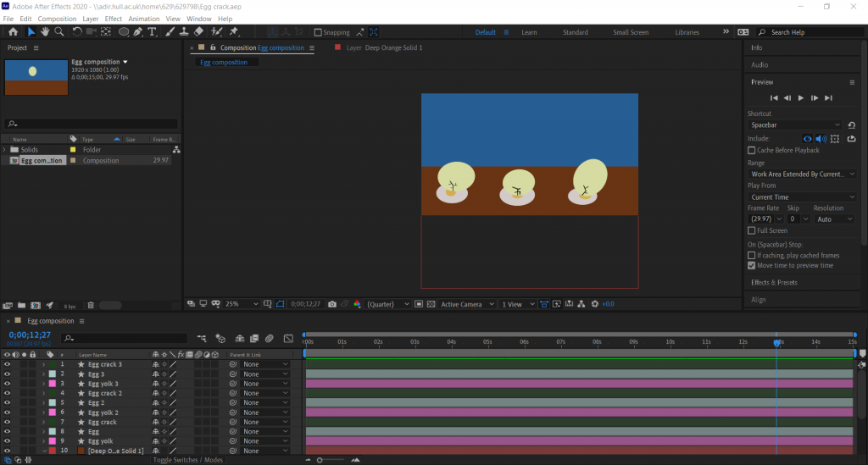868x465 pixels.
Task: Open the Shortcut Spacebar dropdown
Action: [x=794, y=125]
